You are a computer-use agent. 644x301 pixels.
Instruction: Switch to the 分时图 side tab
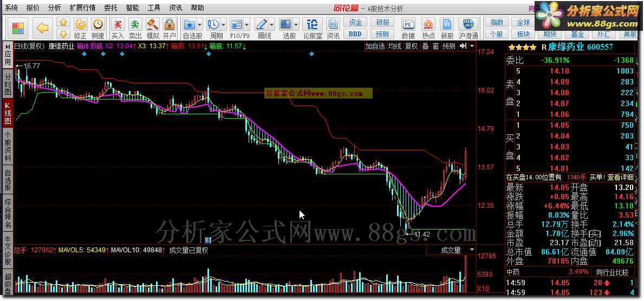coord(8,84)
